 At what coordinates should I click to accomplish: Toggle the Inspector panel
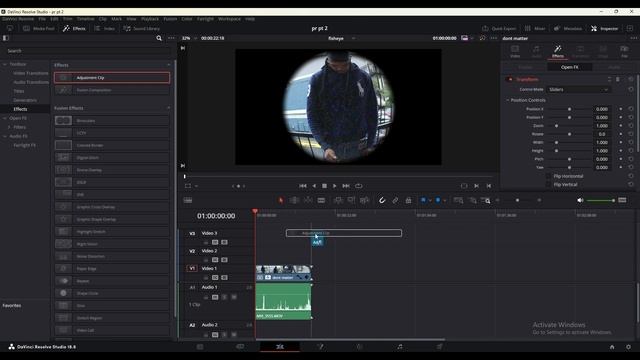click(604, 29)
